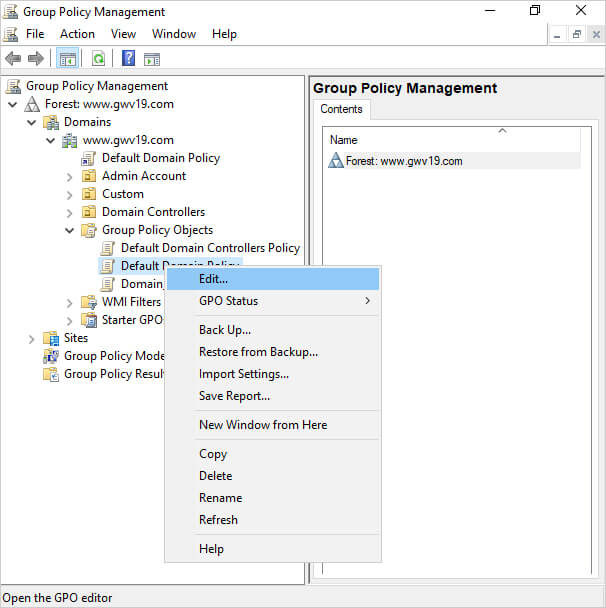This screenshot has height=608, width=606.
Task: Click the Forest icon in the Contents list
Action: click(336, 161)
